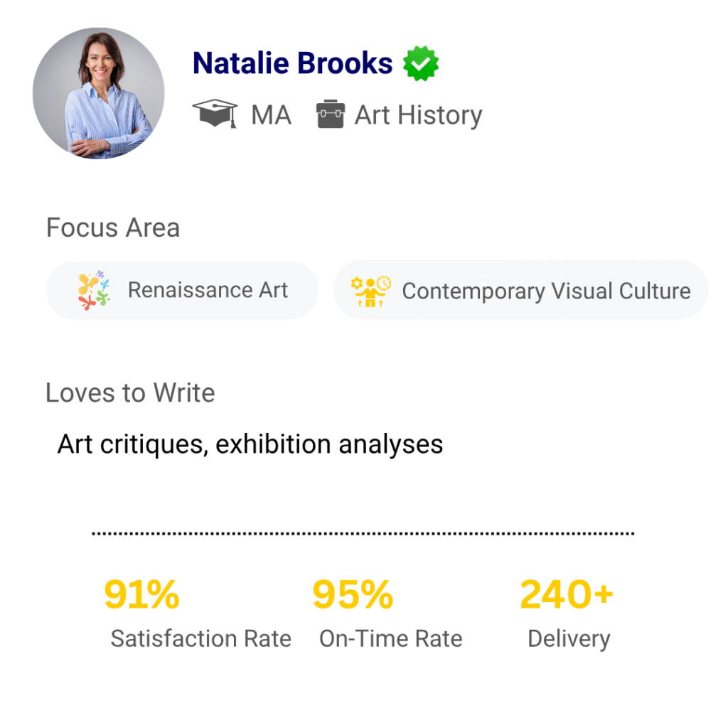The height and width of the screenshot is (708, 728).
Task: Select the Renaissance Art focus chip
Action: coord(182,290)
